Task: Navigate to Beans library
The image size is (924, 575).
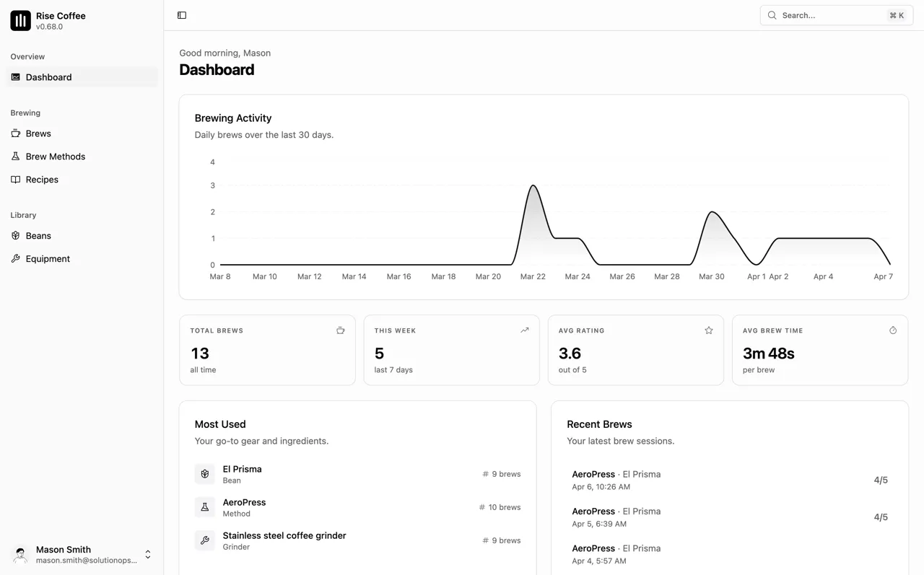Action: [38, 236]
